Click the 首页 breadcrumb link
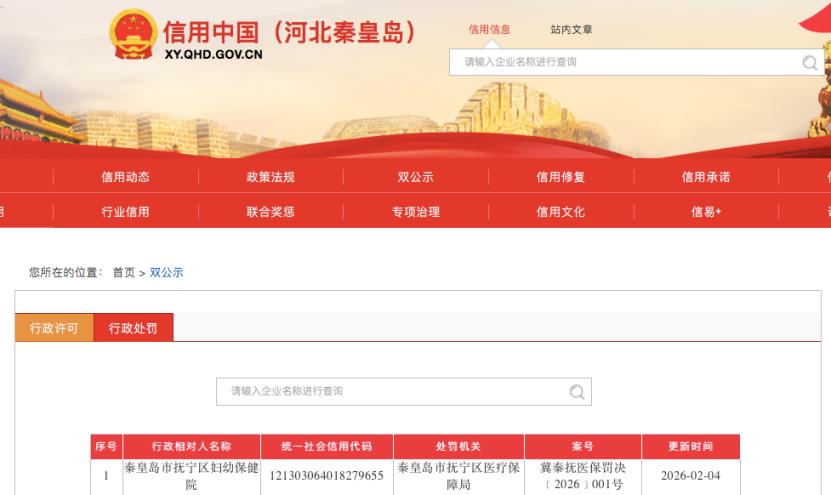The width and height of the screenshot is (831, 495). [x=123, y=272]
